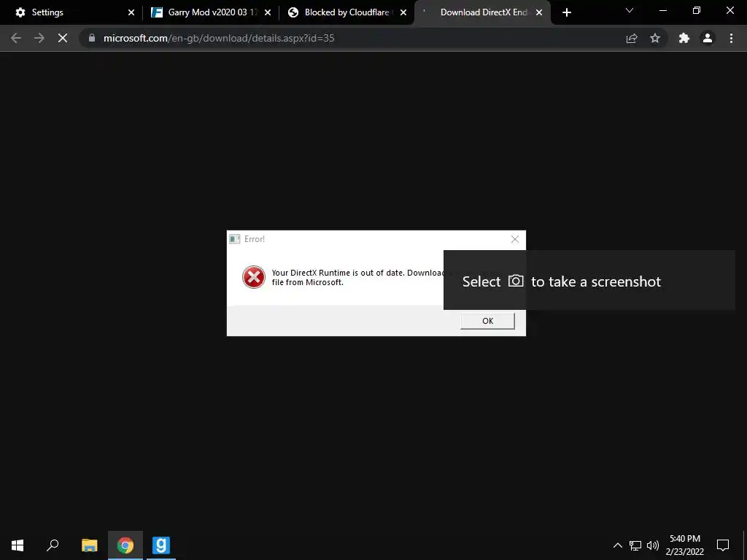Open the notification center icon
747x560 pixels.
click(x=723, y=545)
